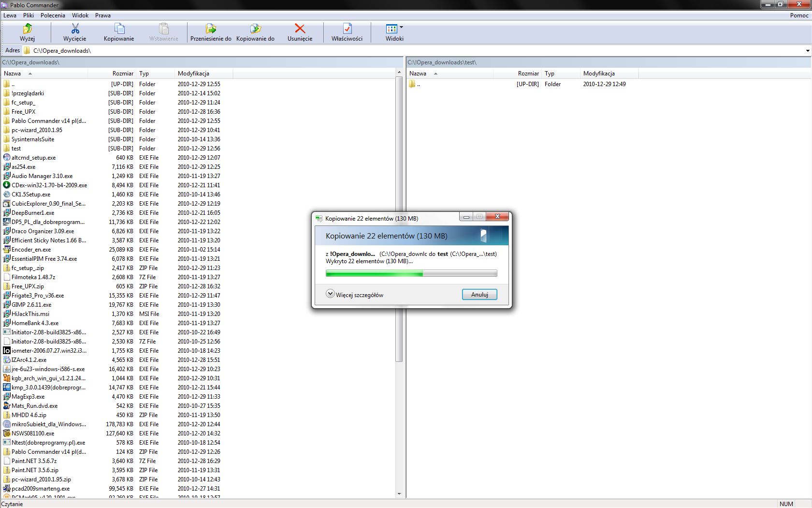The image size is (812, 508).
Task: Click the Wycięcie scissors icon
Action: click(x=75, y=29)
